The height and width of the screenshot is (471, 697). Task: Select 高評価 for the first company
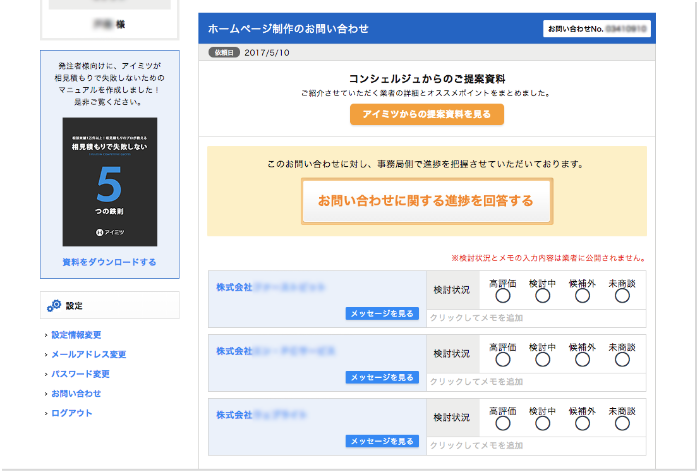click(x=503, y=296)
